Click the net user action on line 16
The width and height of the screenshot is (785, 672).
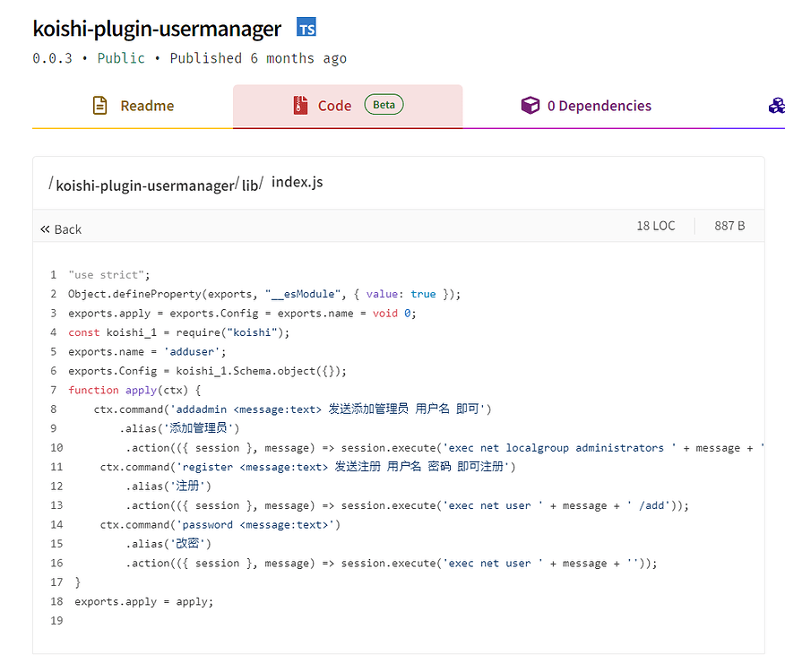click(391, 564)
